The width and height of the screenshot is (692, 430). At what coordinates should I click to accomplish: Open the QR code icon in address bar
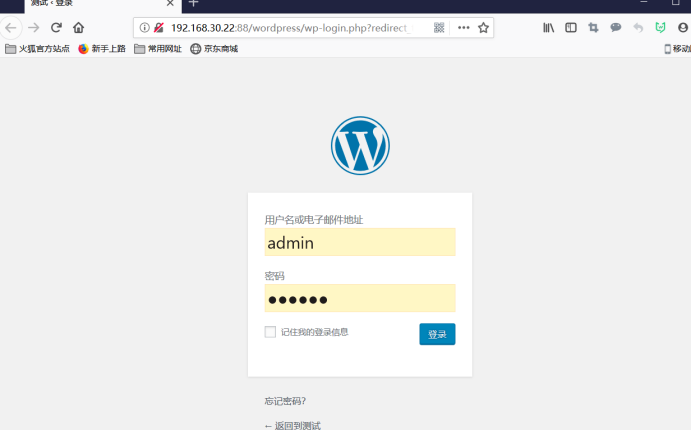pos(439,28)
